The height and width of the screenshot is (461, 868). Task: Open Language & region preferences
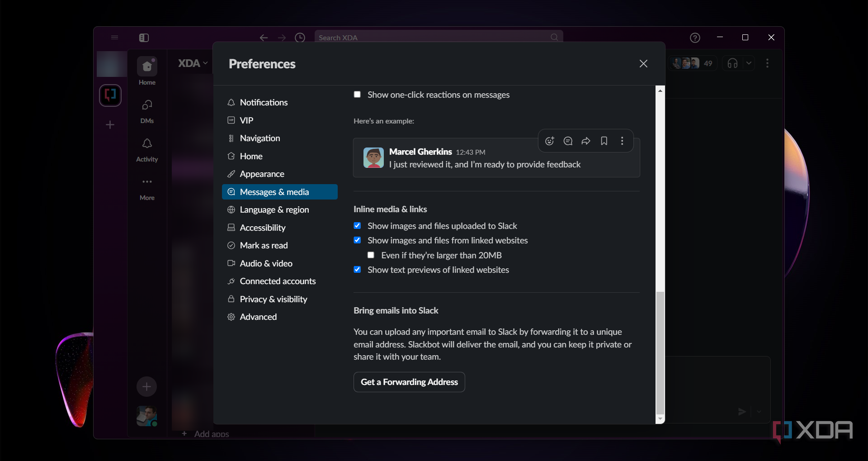click(x=280, y=209)
